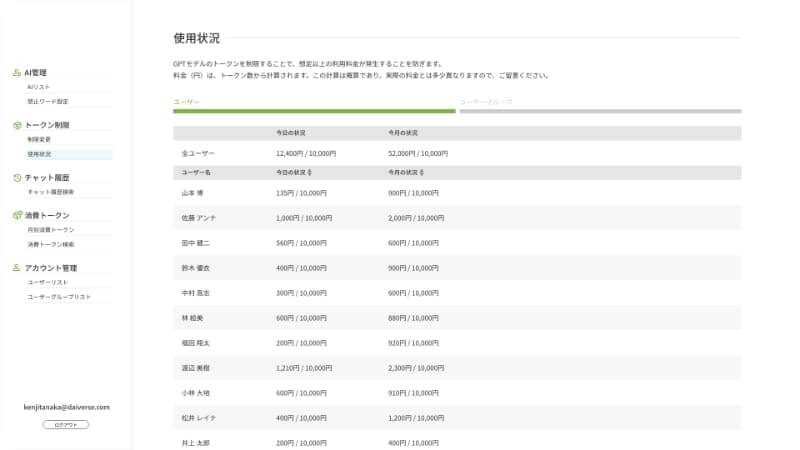This screenshot has height=450, width=800.
Task: Go to 制限変更 page
Action: (x=39, y=140)
